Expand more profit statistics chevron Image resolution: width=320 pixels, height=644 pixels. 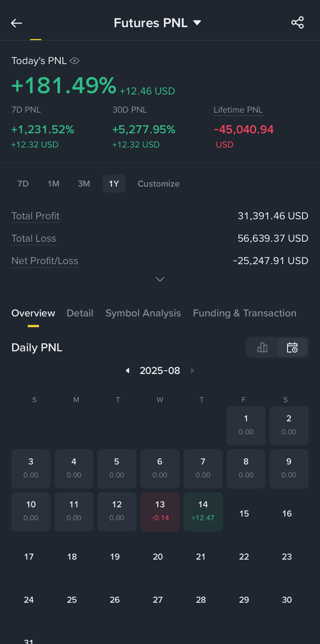[160, 279]
